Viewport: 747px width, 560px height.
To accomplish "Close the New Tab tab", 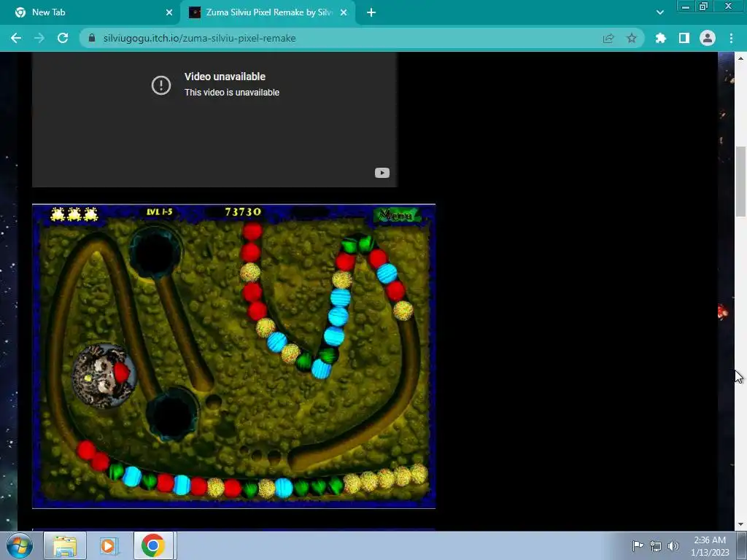I will click(x=169, y=12).
